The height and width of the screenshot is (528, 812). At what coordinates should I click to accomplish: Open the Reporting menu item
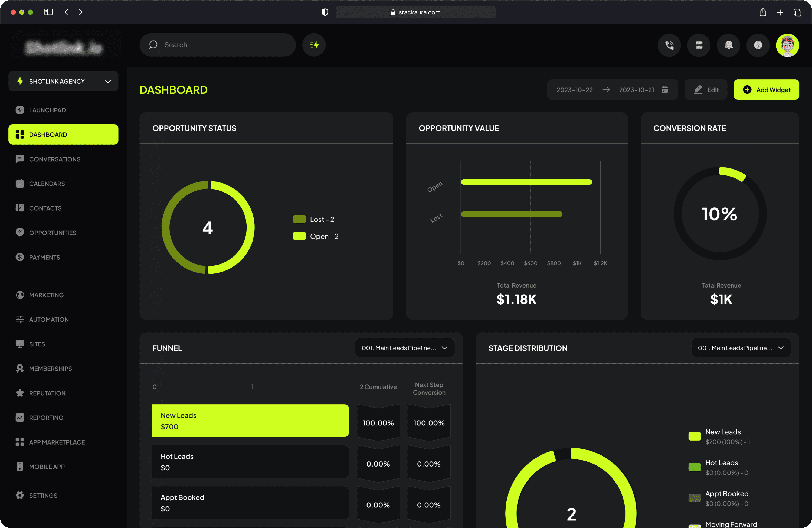[x=46, y=418]
